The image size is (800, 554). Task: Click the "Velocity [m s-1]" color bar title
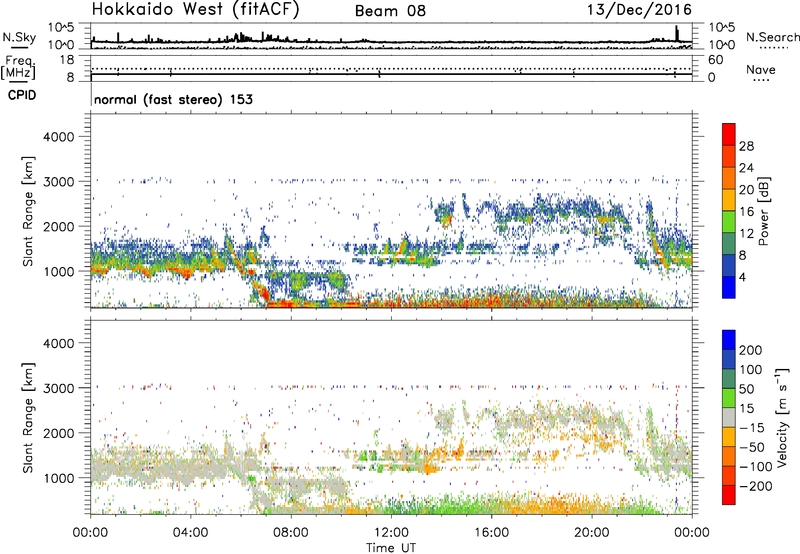coord(781,417)
